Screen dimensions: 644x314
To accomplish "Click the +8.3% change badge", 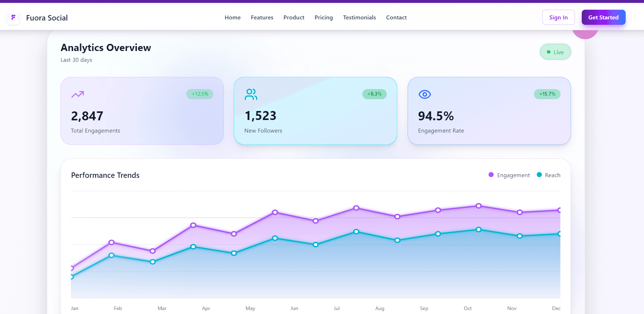I will (x=375, y=94).
